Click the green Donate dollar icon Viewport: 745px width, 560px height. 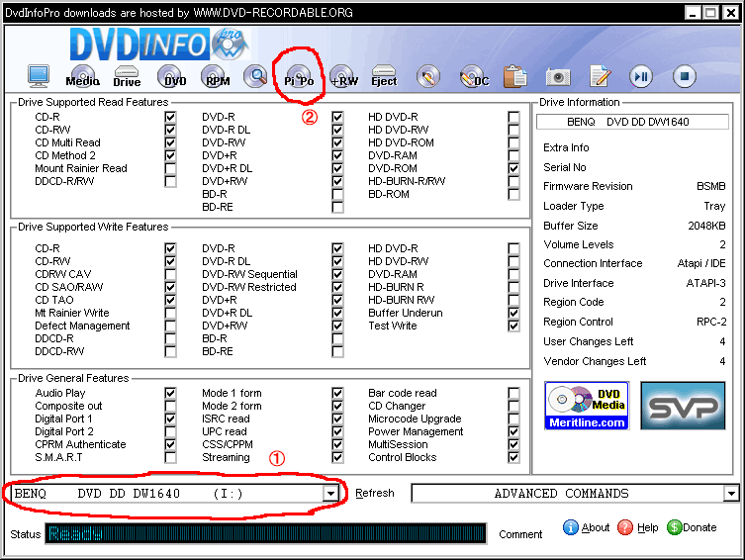(674, 527)
